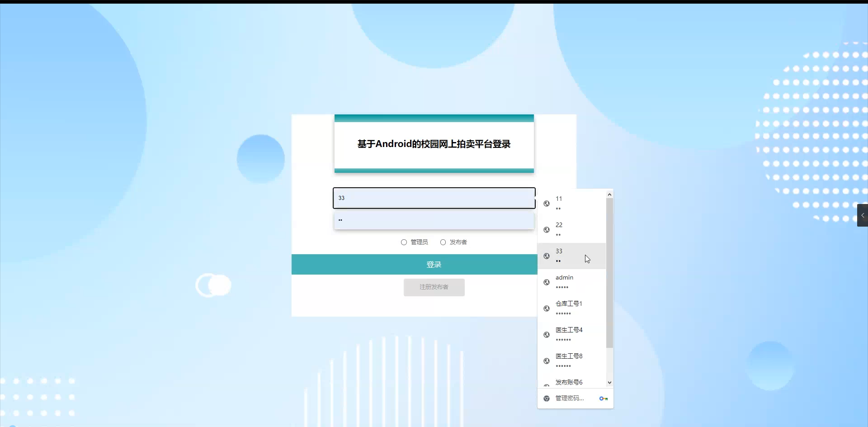The height and width of the screenshot is (427, 868).
Task: Click the Chrome icon next to 管理密码 entry
Action: [547, 399]
